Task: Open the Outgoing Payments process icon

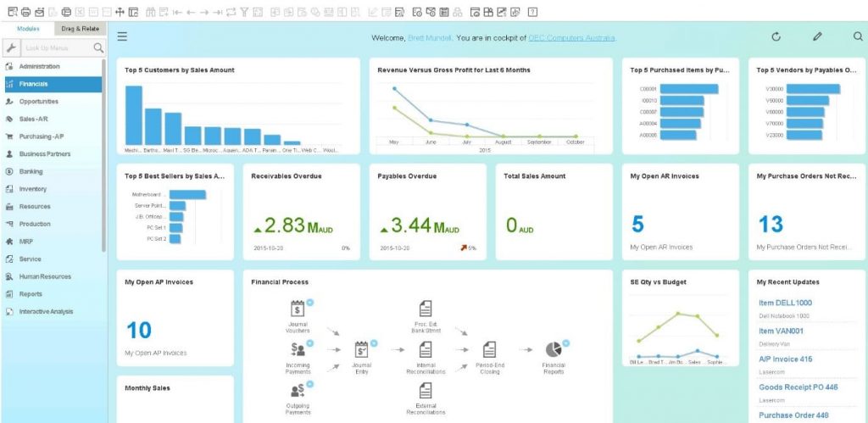Action: pyautogui.click(x=298, y=390)
